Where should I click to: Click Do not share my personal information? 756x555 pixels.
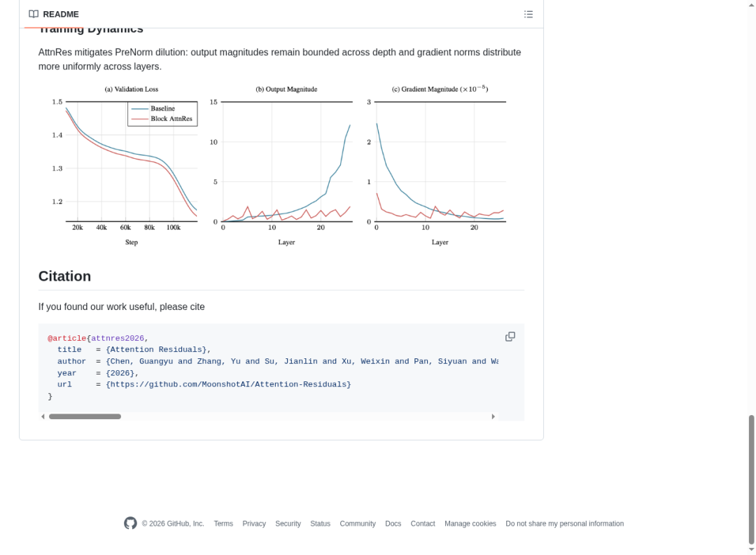point(564,524)
